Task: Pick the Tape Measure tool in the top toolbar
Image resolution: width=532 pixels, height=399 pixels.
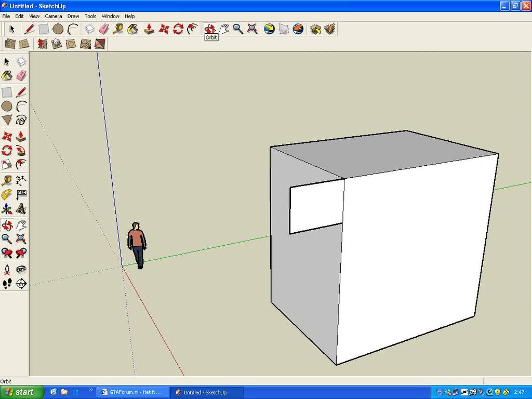Action: coord(118,29)
